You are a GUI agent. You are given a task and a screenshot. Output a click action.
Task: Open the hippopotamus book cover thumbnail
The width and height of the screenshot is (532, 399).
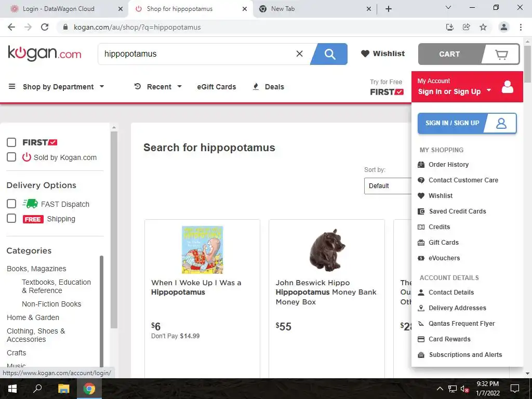(203, 250)
